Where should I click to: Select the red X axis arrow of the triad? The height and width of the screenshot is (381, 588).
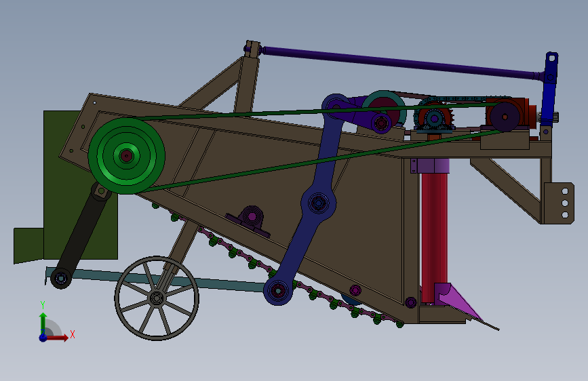58,338
